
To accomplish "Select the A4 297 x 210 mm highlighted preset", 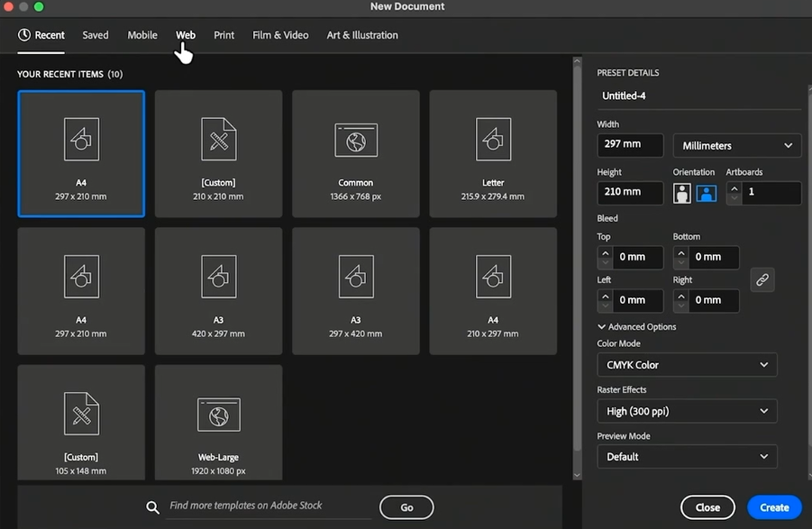I will coord(81,154).
